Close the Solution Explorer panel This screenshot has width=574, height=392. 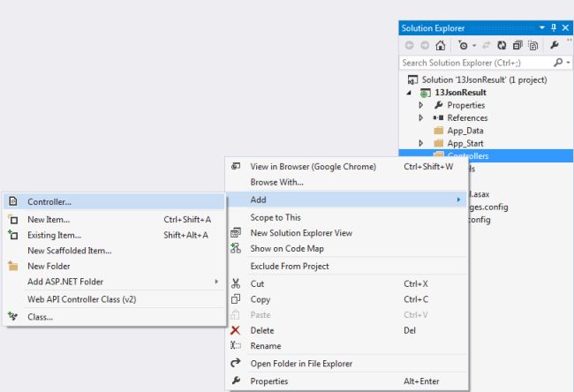pyautogui.click(x=565, y=27)
